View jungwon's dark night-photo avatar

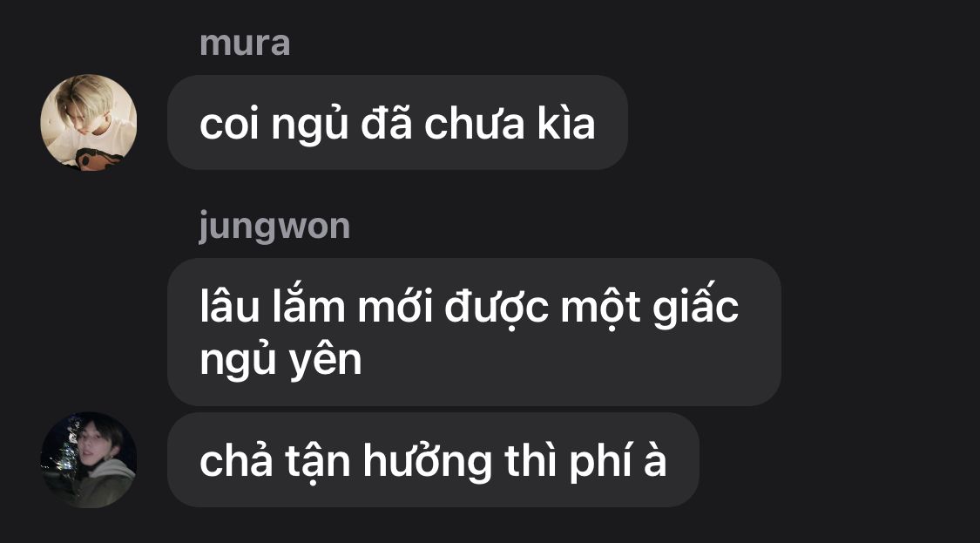(x=89, y=460)
